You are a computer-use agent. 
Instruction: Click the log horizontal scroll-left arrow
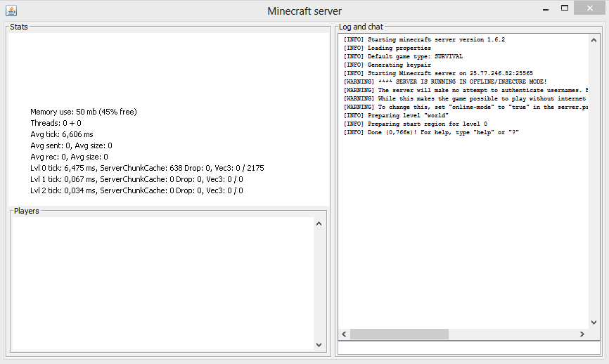344,334
